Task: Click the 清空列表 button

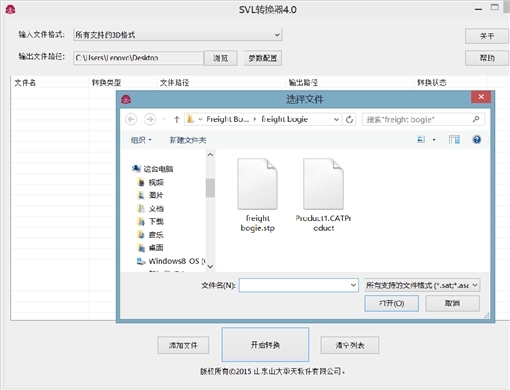Action: point(350,345)
